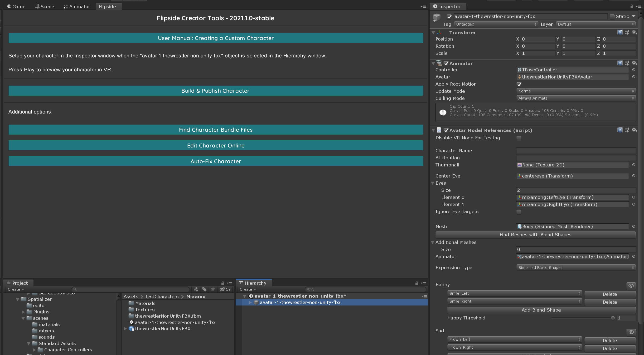
Task: Open help for the Animator component
Action: coord(619,63)
